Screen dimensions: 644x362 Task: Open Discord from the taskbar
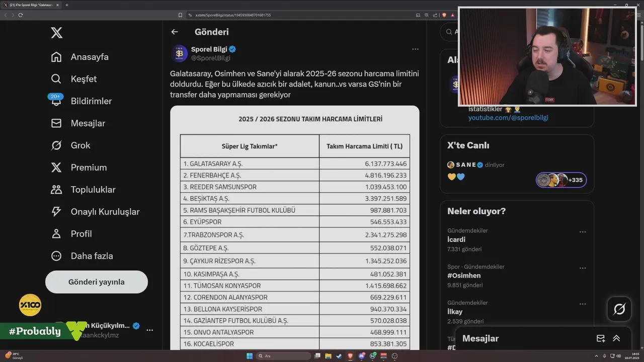tap(362, 356)
